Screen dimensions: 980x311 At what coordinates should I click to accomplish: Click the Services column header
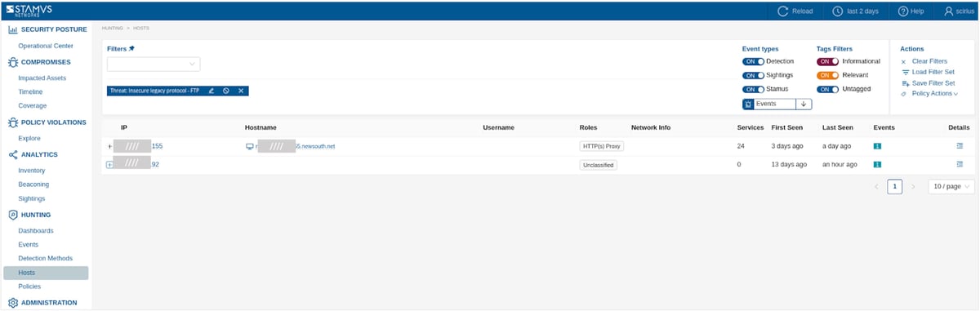(751, 128)
